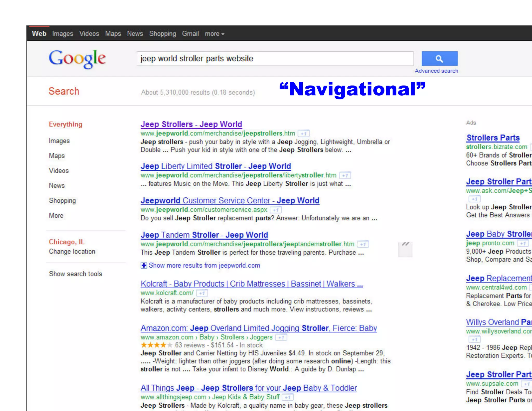Click 'Jeep Replacement' central4wd ad title
The height and width of the screenshot is (411, 532).
(499, 279)
